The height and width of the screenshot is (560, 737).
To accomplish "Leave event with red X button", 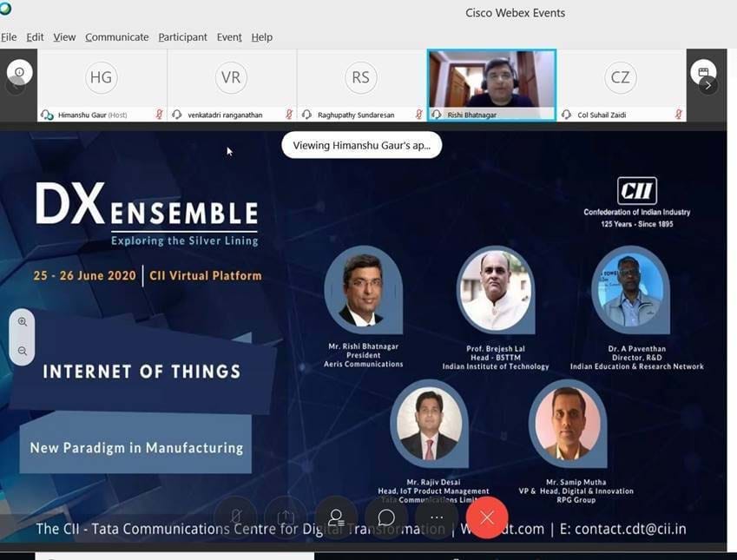I will pyautogui.click(x=487, y=517).
